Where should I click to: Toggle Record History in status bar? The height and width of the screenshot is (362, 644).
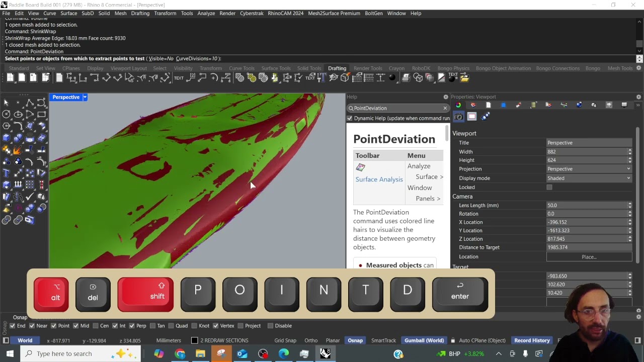532,340
